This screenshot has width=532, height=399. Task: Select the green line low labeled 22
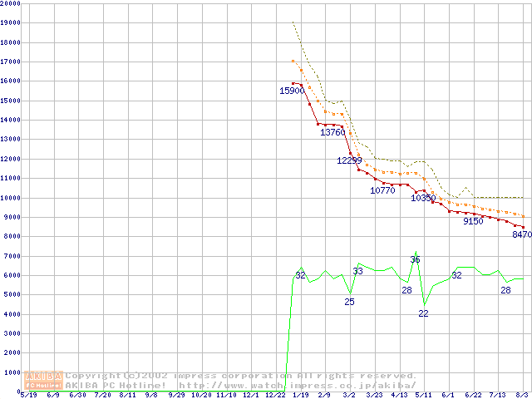[423, 313]
